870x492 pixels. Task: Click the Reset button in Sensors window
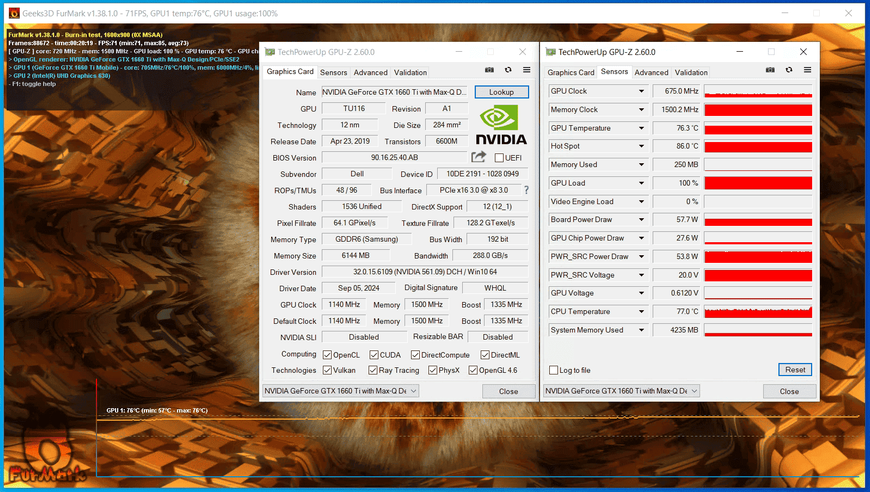[795, 369]
